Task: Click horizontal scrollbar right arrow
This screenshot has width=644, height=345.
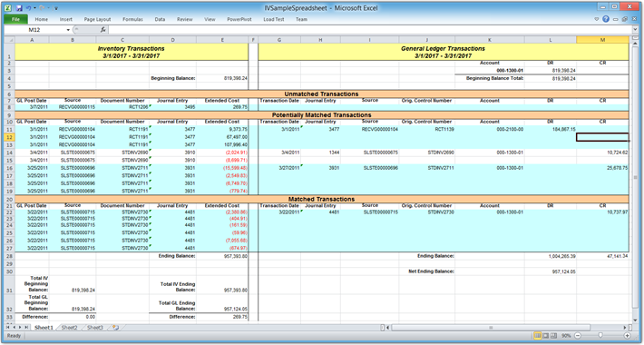Action: click(x=625, y=328)
